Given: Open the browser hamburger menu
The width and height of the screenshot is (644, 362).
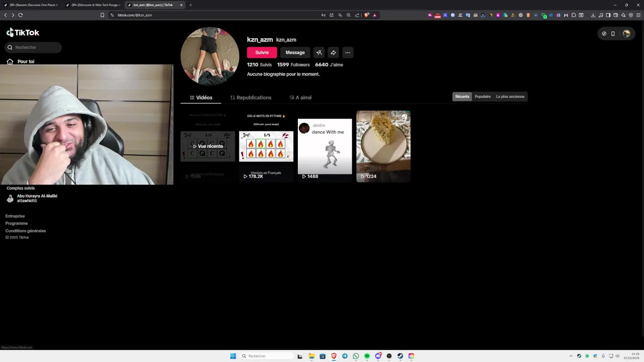Looking at the screenshot, I should click(638, 15).
